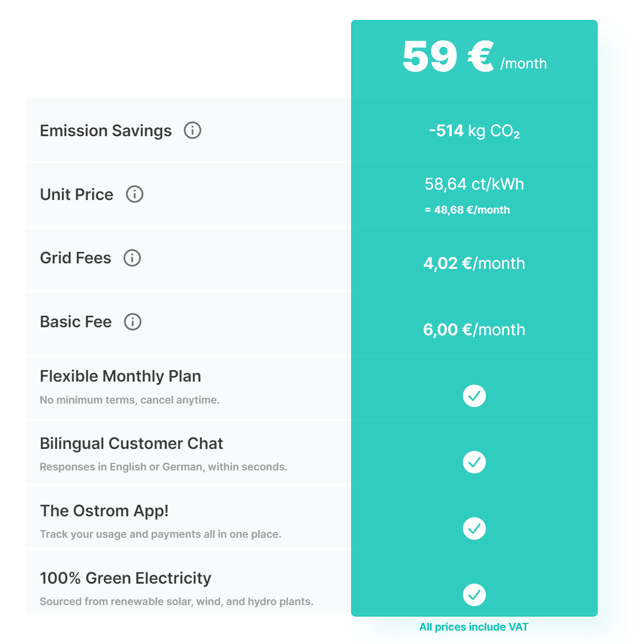
Task: Click the 6,00 €/month basic fee value
Action: tap(474, 330)
